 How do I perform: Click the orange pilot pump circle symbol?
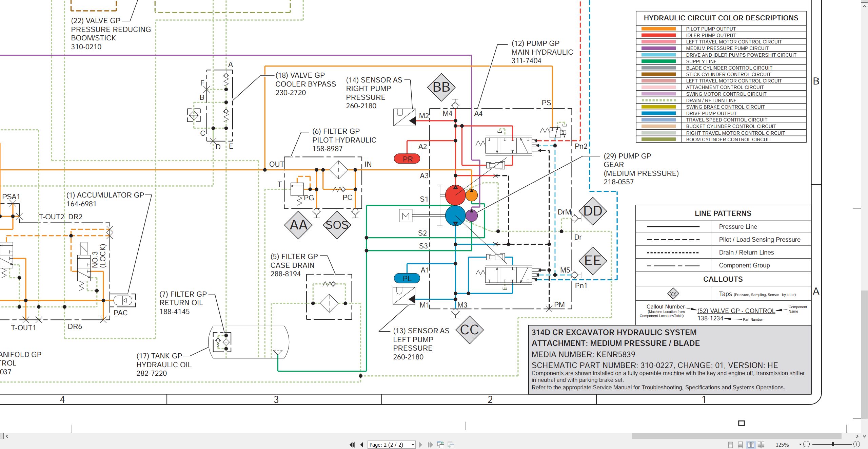point(472,195)
